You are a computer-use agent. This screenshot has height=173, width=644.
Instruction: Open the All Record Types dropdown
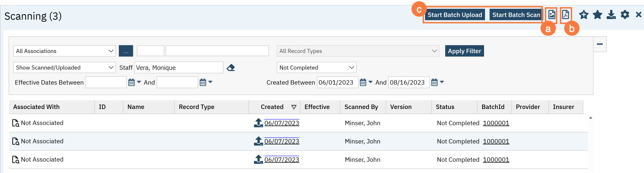[x=358, y=51]
